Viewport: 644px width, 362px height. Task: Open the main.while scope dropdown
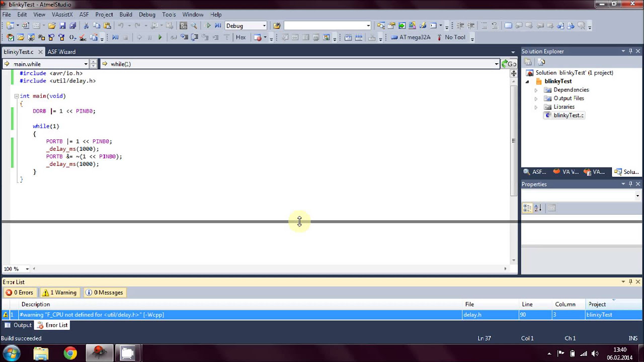[x=86, y=64]
